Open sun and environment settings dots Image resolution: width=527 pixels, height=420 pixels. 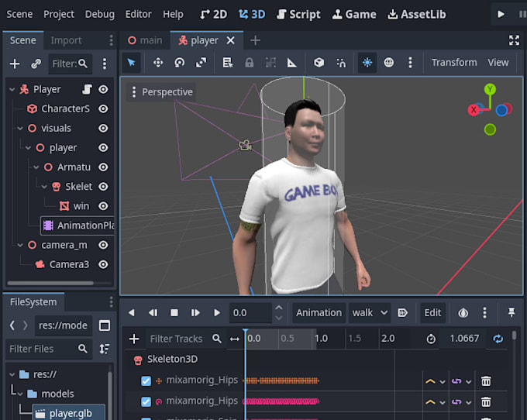pos(410,63)
